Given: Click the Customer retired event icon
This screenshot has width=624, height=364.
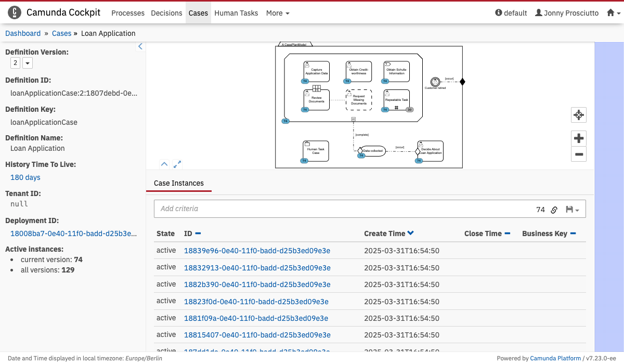Looking at the screenshot, I should pyautogui.click(x=435, y=82).
